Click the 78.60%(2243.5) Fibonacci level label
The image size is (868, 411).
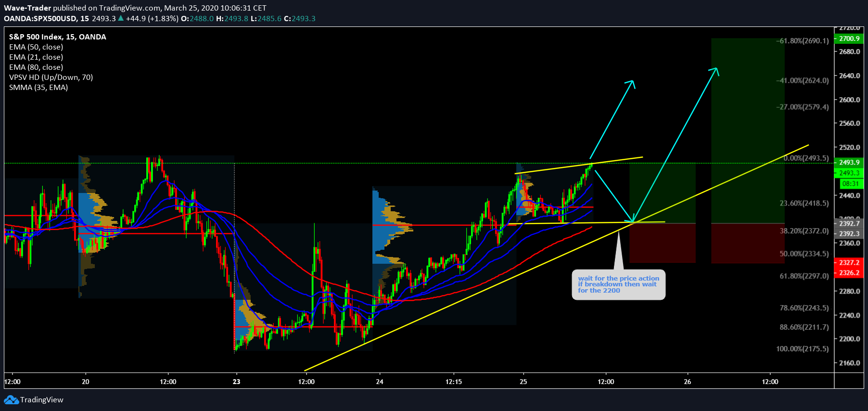pos(804,308)
